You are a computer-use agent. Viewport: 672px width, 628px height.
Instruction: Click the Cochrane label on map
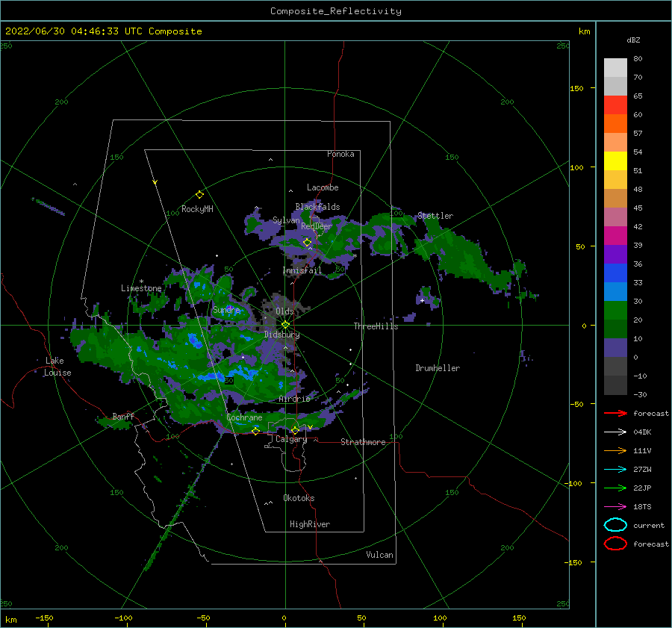[244, 417]
